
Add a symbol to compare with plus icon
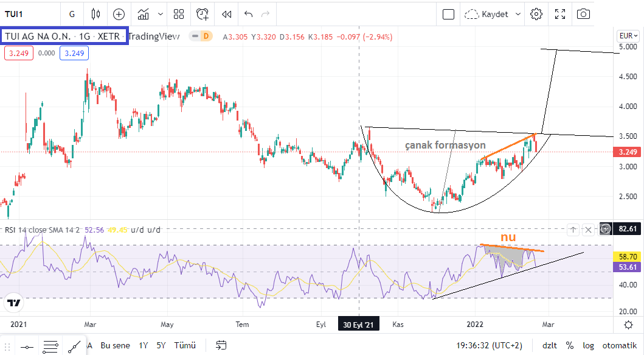[119, 15]
